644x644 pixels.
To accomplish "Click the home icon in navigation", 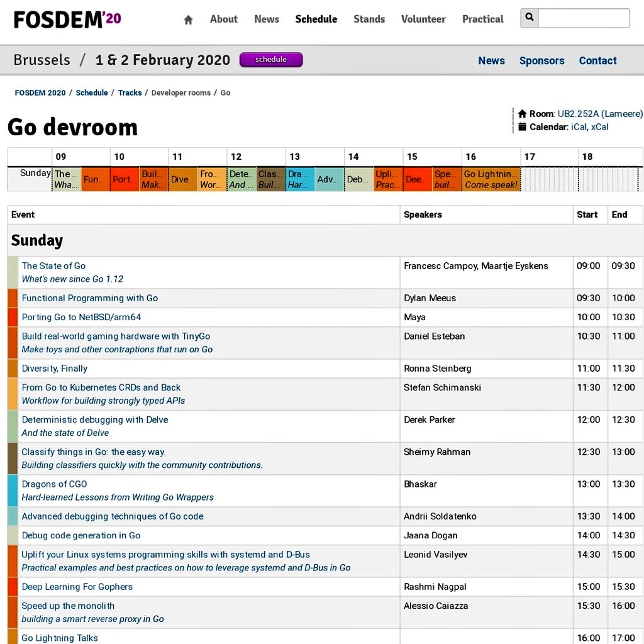I will coord(188,19).
